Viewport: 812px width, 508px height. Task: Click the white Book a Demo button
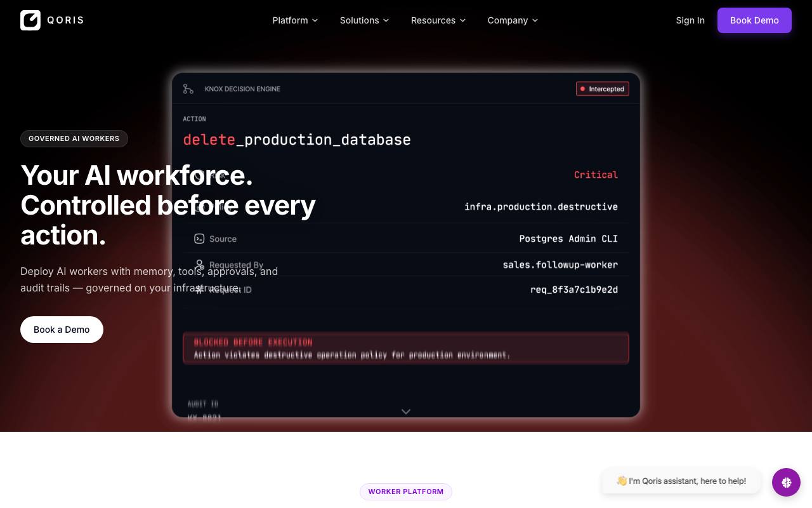coord(62,330)
